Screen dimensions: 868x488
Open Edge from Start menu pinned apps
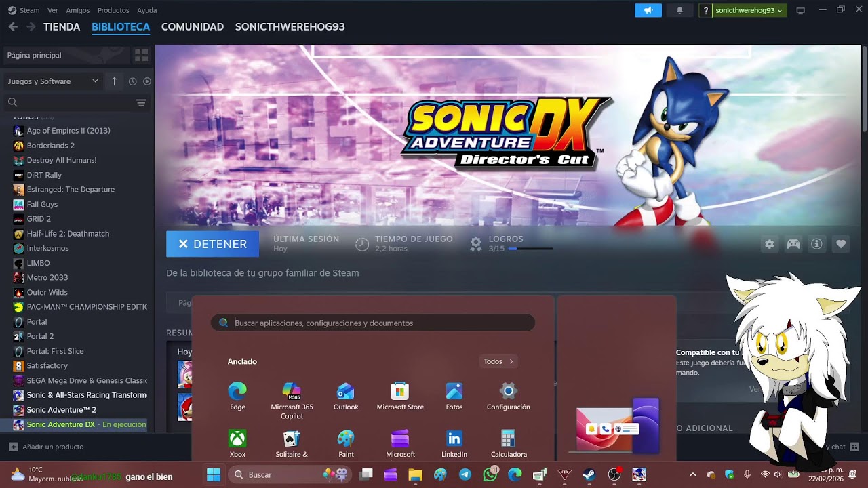pos(237,396)
